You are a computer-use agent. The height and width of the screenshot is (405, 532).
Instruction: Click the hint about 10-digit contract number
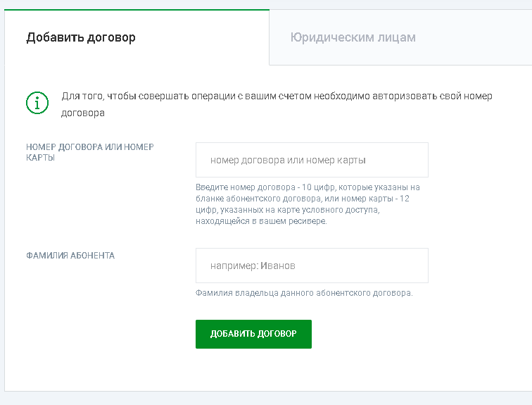tap(308, 204)
